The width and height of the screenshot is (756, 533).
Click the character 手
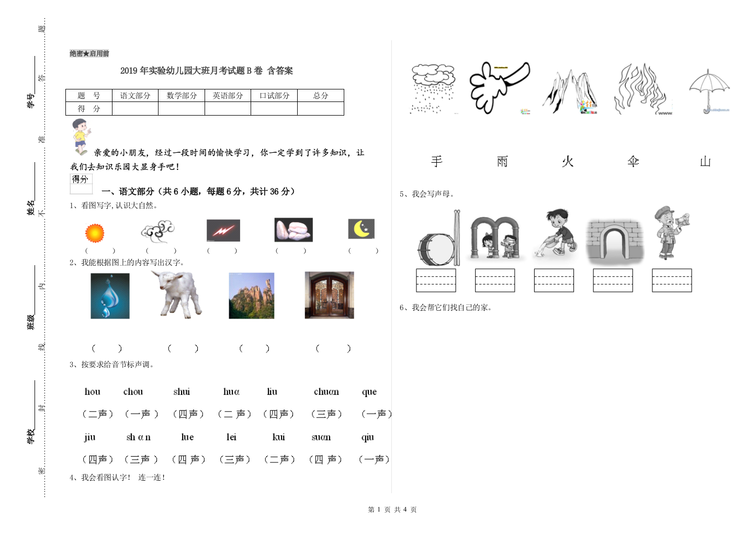pos(437,161)
